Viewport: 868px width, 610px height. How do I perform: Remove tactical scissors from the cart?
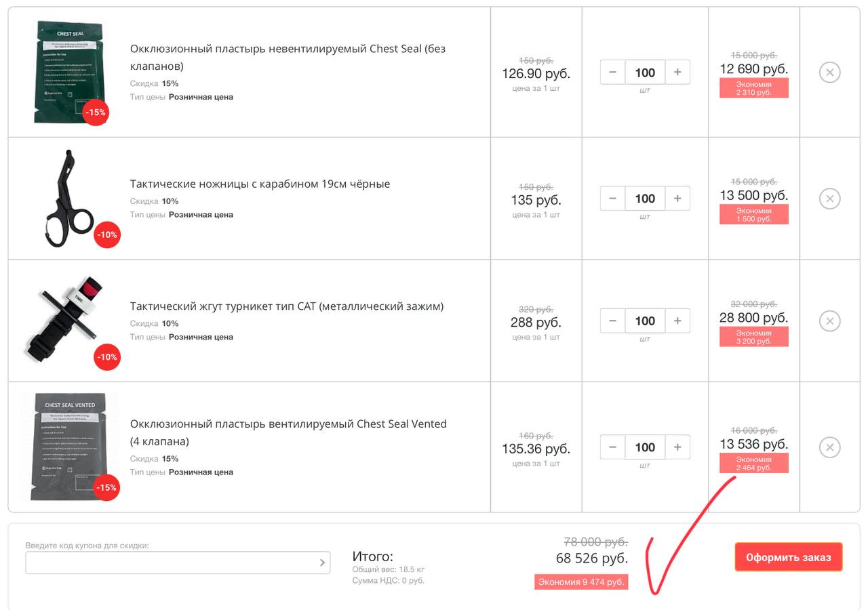(x=829, y=199)
